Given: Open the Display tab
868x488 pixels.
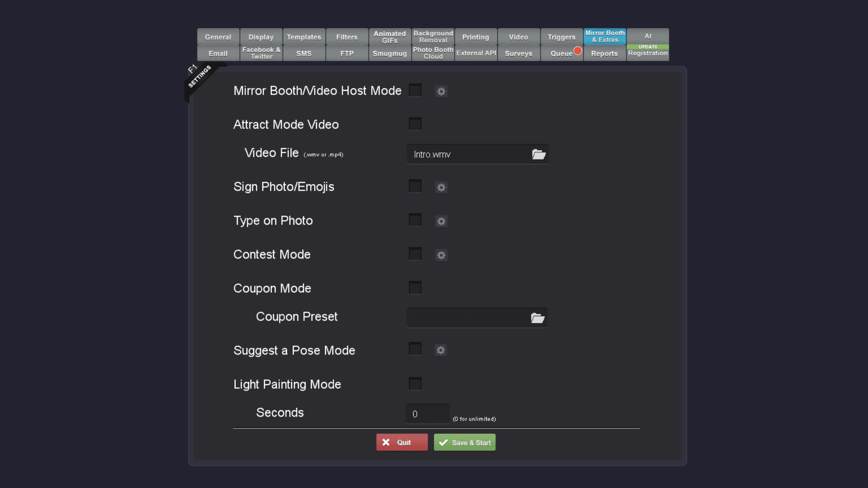Looking at the screenshot, I should tap(261, 37).
